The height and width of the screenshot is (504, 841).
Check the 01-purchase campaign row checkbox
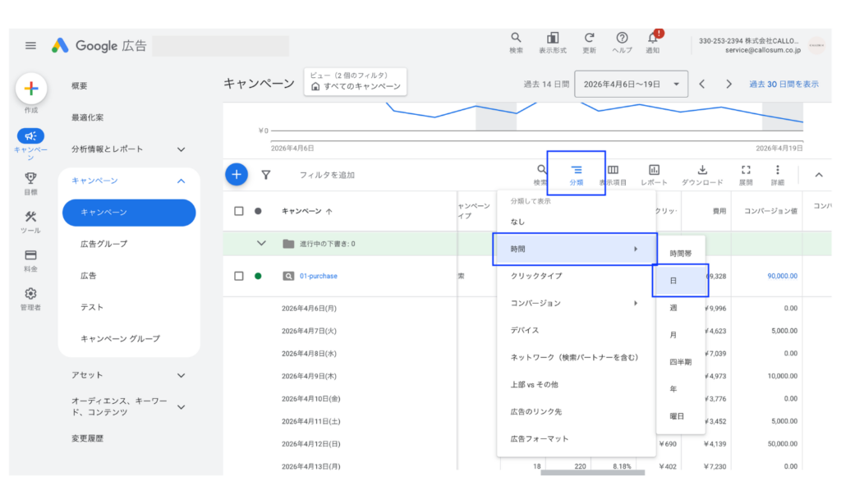(238, 276)
